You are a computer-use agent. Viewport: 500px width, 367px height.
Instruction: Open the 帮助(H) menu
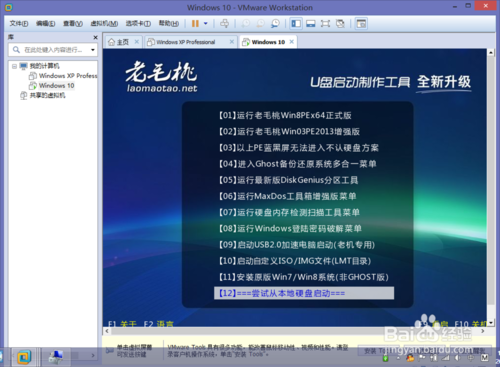(169, 23)
